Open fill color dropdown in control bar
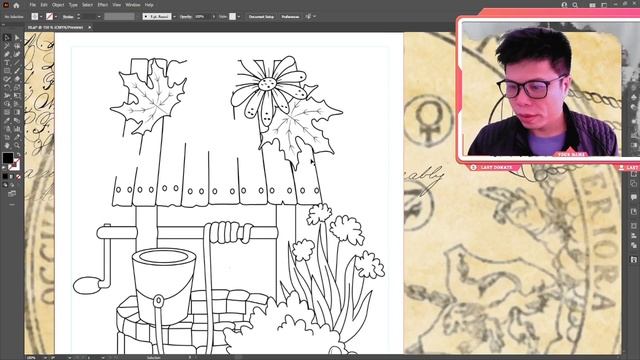 tap(41, 17)
